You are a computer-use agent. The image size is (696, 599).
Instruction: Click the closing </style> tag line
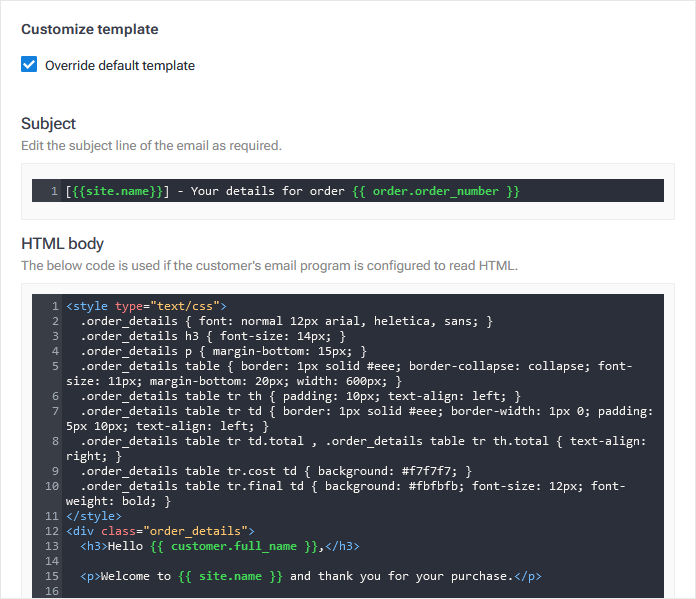[94, 516]
